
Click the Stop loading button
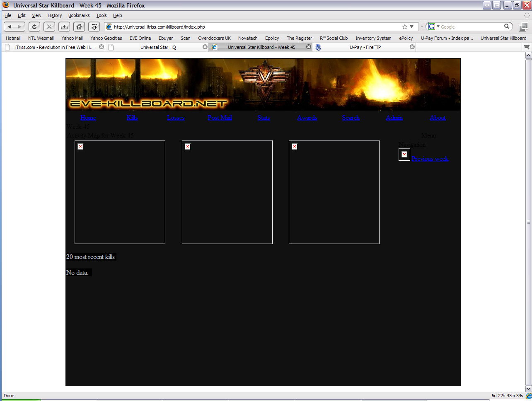coord(49,27)
